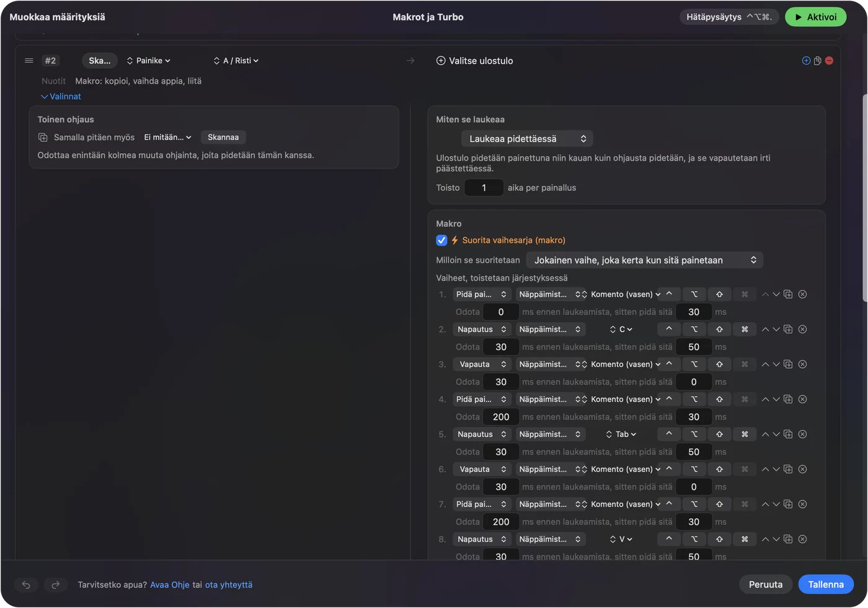Open the Jokainen vaihe execution mode dropdown

point(645,260)
